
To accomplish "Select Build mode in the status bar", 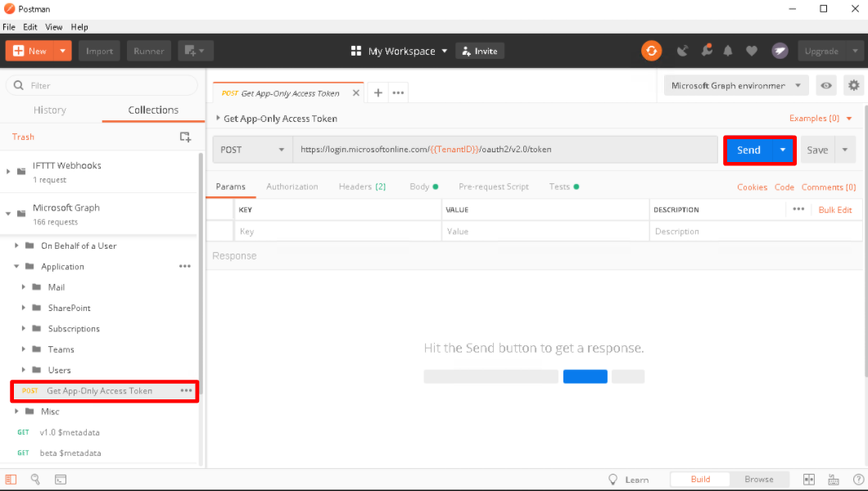I will click(700, 479).
